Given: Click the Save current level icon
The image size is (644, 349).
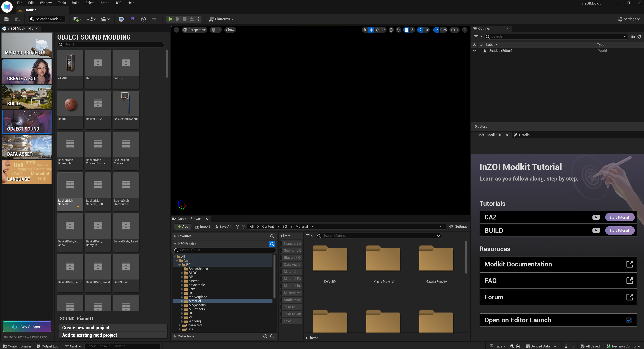Looking at the screenshot, I should click(x=7, y=19).
